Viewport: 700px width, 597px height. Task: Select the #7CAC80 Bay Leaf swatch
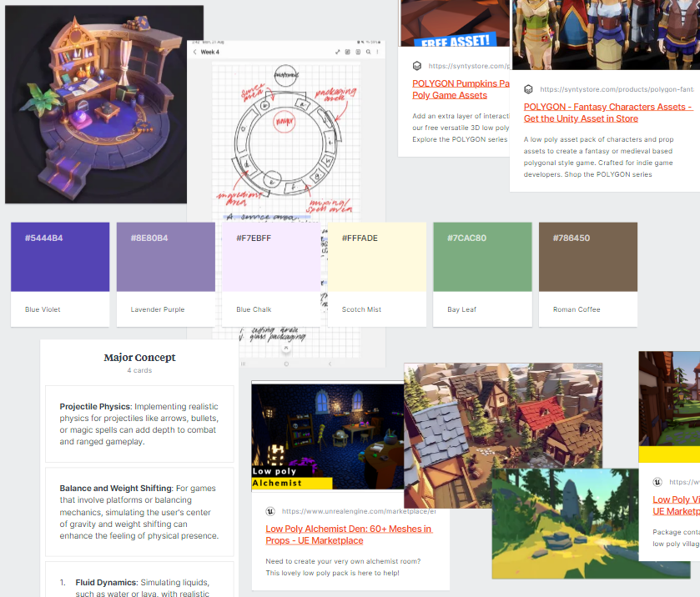(x=482, y=257)
